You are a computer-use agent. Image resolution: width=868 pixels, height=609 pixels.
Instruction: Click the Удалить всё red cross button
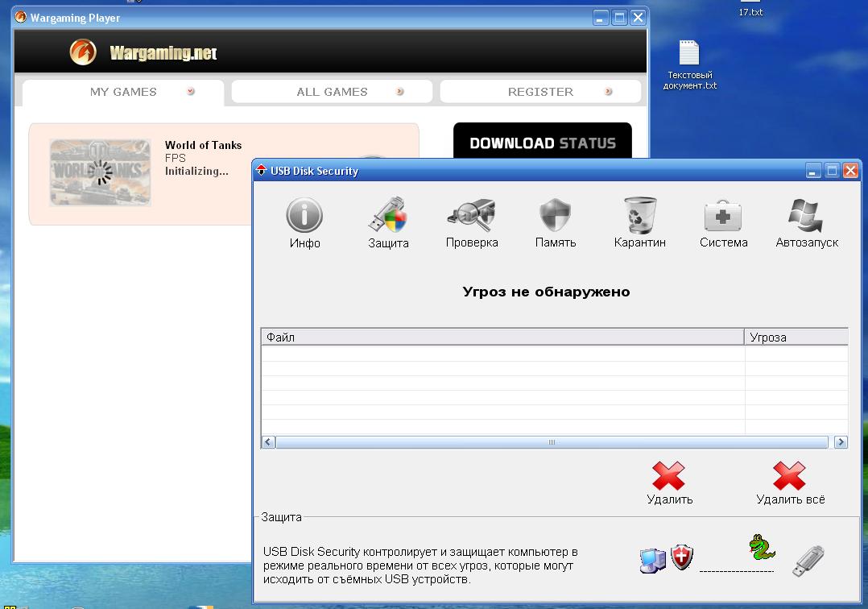click(790, 483)
